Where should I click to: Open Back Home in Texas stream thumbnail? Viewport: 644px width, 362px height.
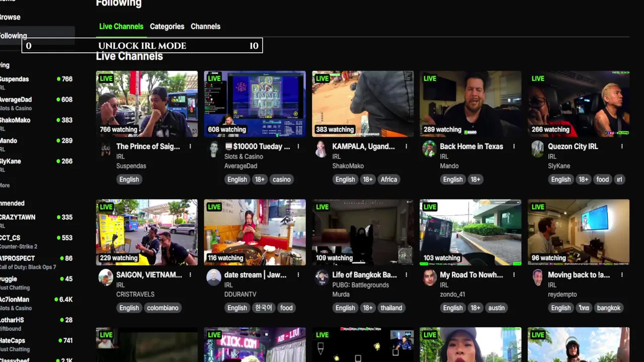470,104
